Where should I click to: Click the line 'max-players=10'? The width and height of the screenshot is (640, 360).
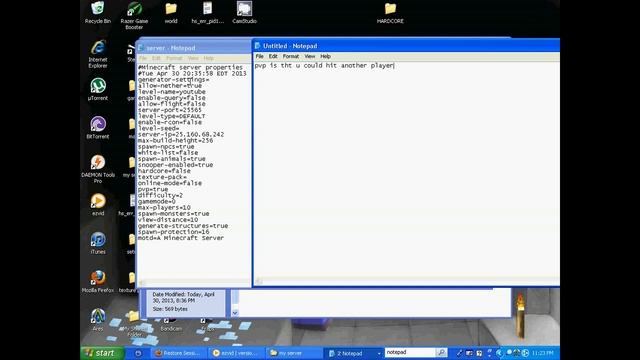coord(164,207)
